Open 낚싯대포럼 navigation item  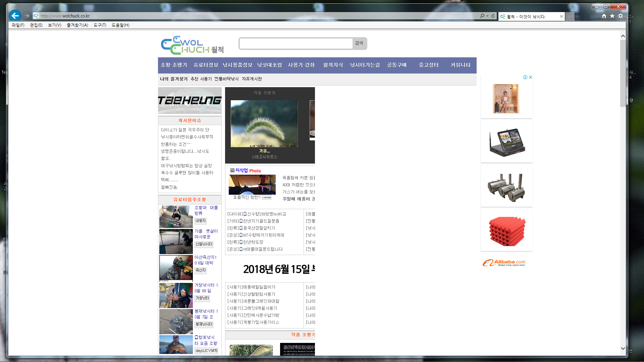(269, 65)
